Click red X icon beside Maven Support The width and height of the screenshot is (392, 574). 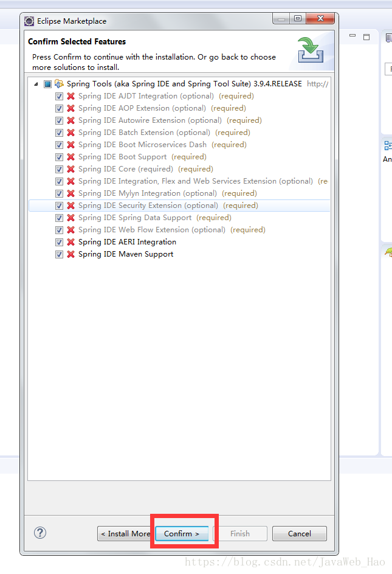tap(71, 254)
